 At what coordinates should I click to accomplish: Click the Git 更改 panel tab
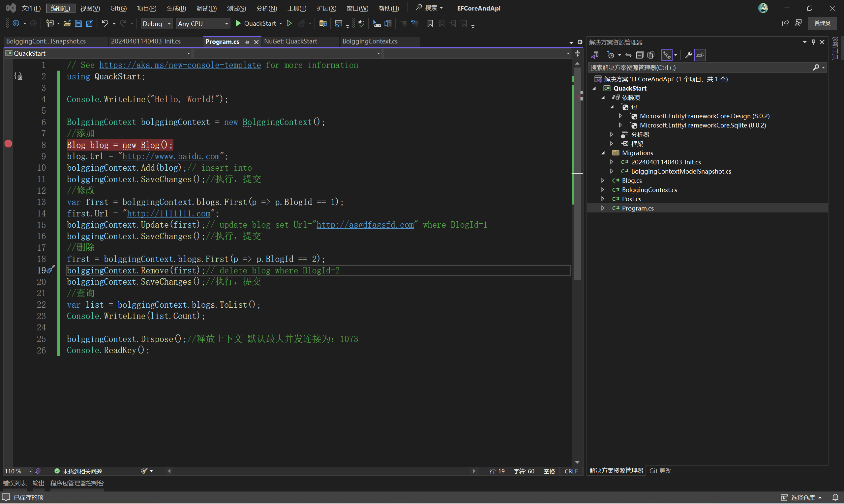pos(660,471)
